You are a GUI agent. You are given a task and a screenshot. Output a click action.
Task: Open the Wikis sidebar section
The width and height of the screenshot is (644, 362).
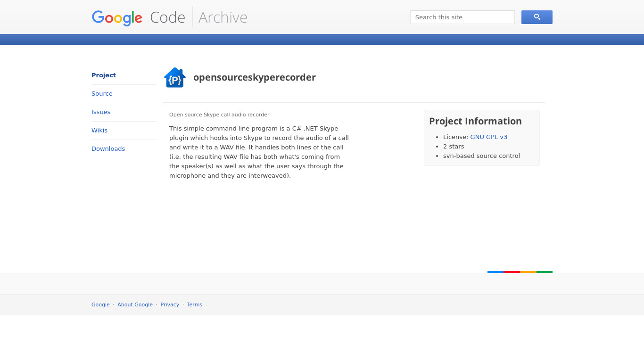click(x=99, y=131)
